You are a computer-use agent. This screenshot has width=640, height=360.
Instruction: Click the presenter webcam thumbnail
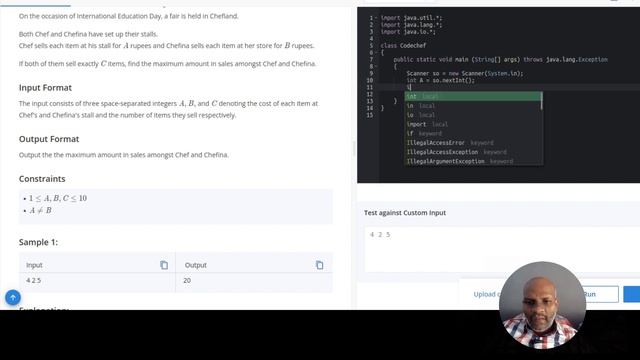[x=542, y=305]
